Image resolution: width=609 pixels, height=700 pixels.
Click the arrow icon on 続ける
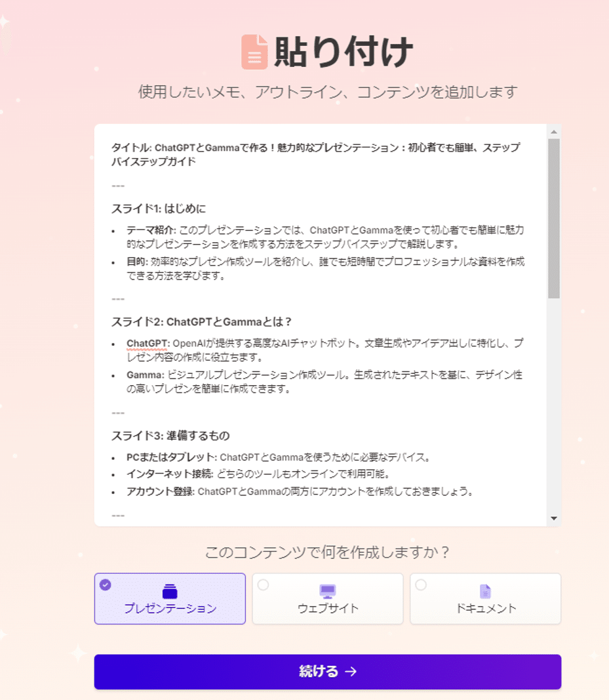click(351, 671)
